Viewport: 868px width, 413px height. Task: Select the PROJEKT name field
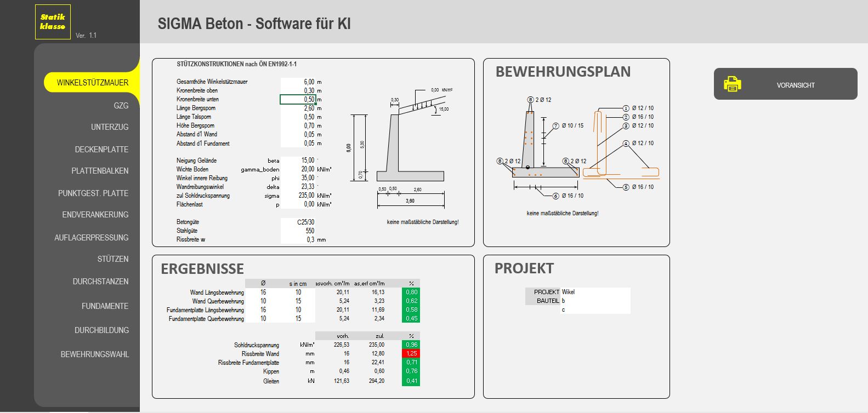click(595, 292)
